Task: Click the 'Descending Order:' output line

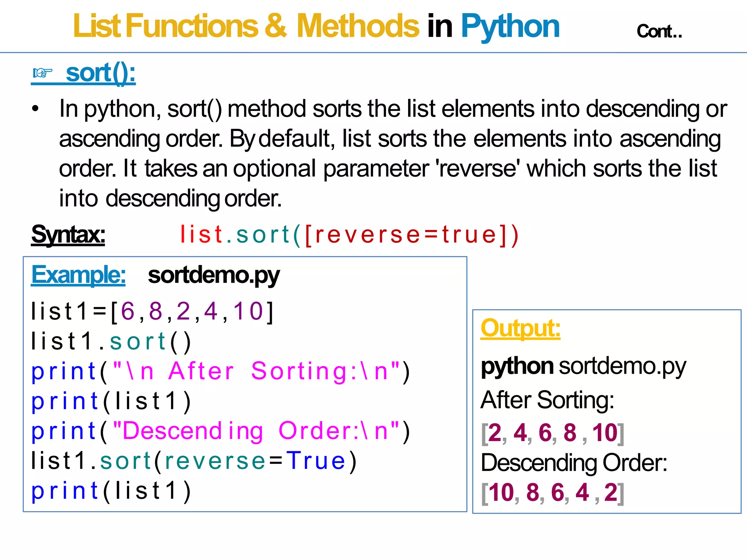Action: click(x=574, y=463)
